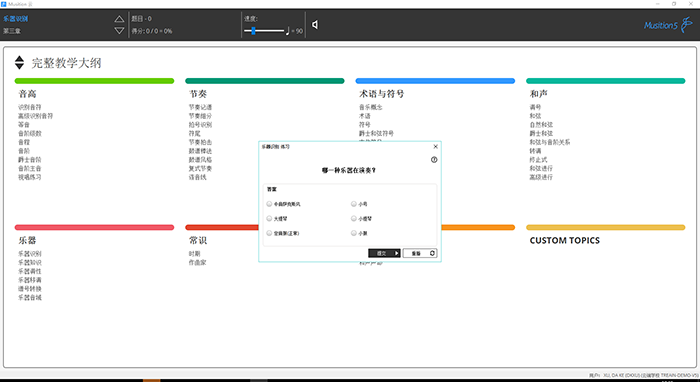Click the up triangle level arrow in header
The image size is (700, 382).
click(119, 19)
